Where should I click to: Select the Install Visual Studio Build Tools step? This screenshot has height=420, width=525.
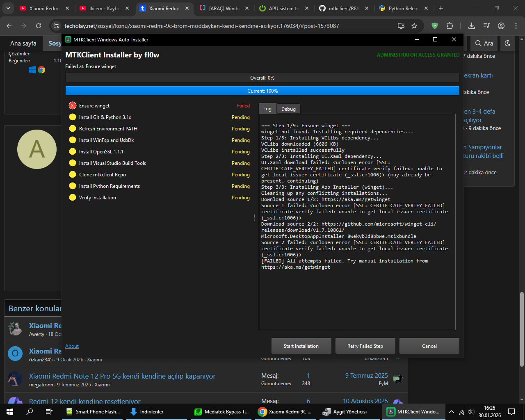160,163
